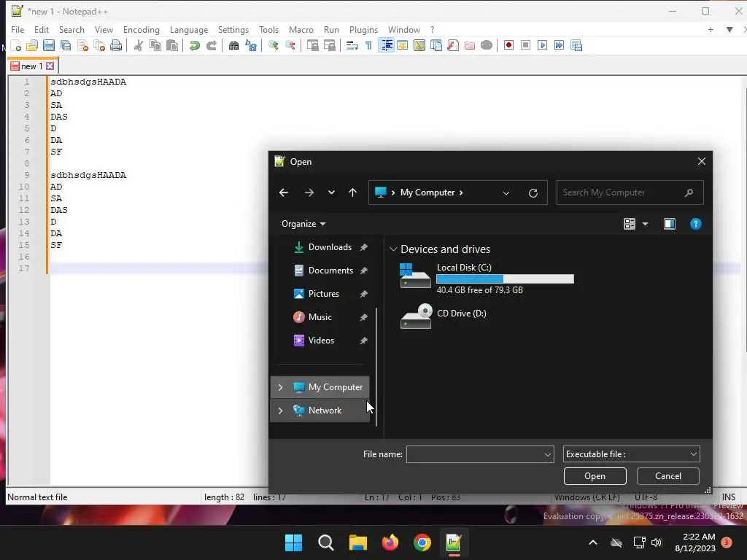This screenshot has width=747, height=560.
Task: Click the Cut scissors icon
Action: (138, 46)
